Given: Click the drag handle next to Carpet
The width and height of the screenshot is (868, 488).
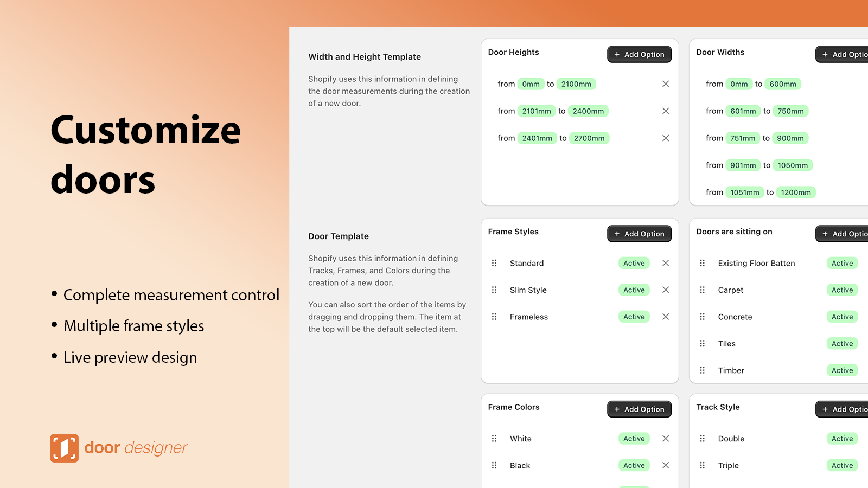Looking at the screenshot, I should (703, 290).
